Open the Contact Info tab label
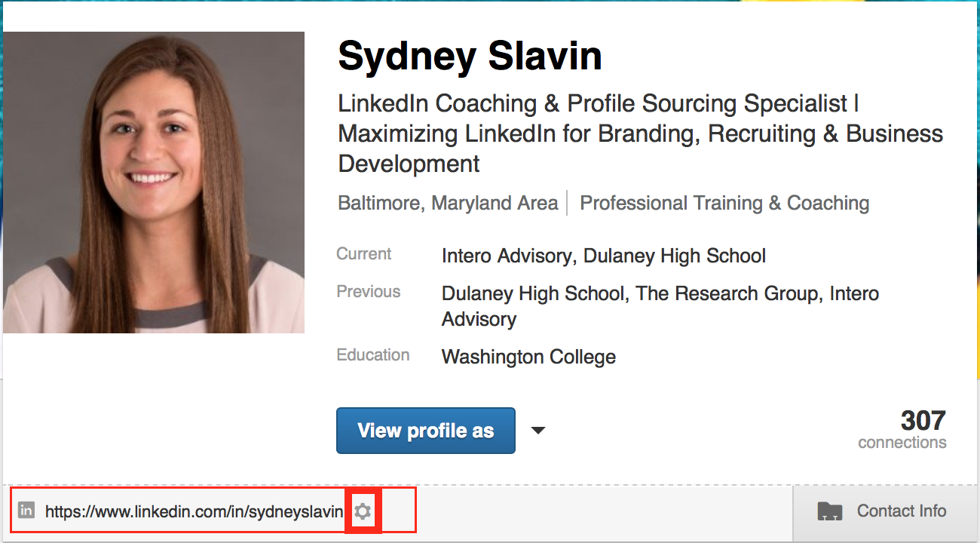This screenshot has height=543, width=980. tap(901, 511)
